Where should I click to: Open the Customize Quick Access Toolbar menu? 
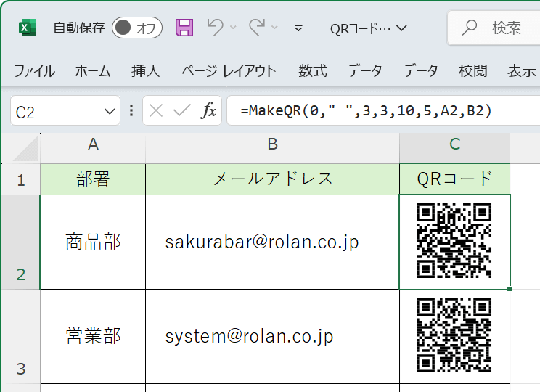coord(298,28)
